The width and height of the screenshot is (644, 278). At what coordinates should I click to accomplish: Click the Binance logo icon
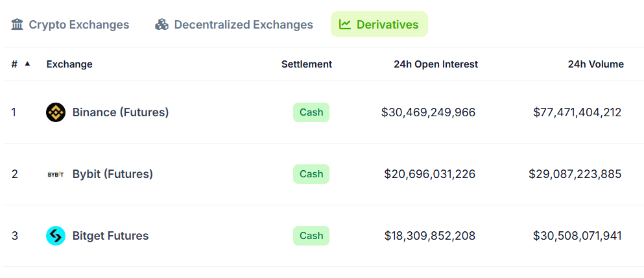[56, 112]
